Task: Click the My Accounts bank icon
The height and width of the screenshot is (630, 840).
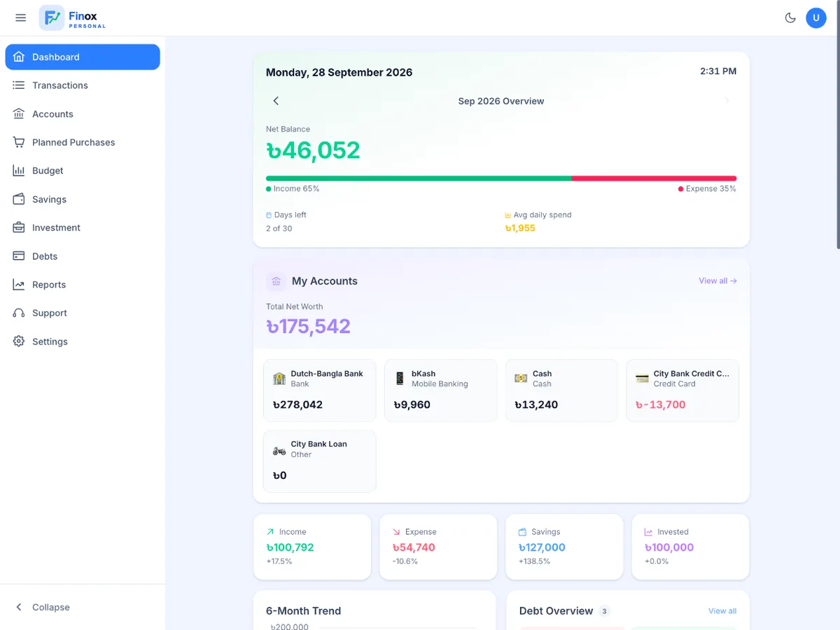Action: [x=276, y=281]
